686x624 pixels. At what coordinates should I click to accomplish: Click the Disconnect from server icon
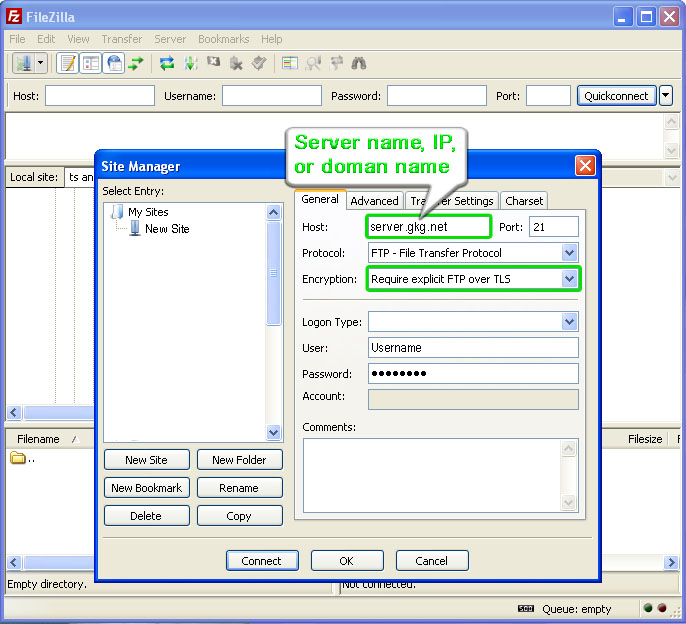point(236,63)
